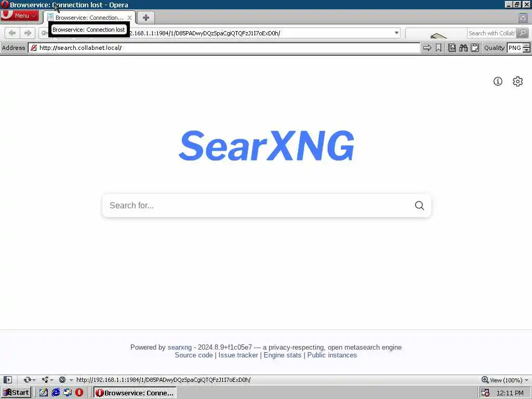Switch to the Browservice: Connection tab
Image resolution: width=532 pixels, height=399 pixels.
(89, 18)
